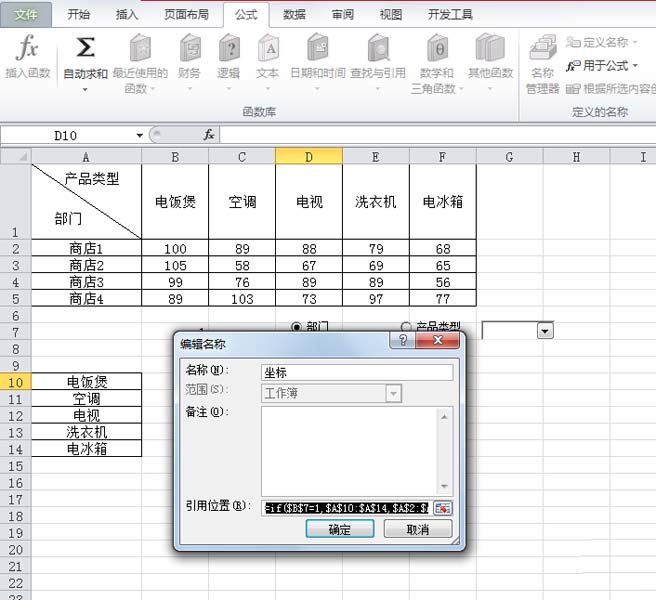Select cell A13 containing 洗衣机
Viewport: 656px width, 600px height.
[x=86, y=432]
